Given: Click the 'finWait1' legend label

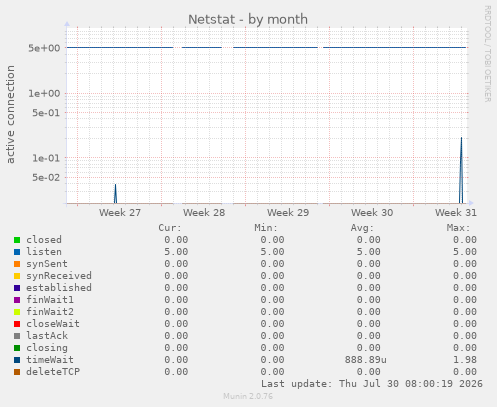Looking at the screenshot, I should (x=50, y=300).
